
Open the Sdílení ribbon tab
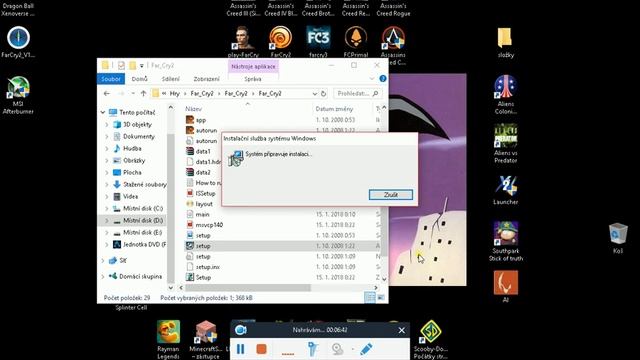pos(170,79)
